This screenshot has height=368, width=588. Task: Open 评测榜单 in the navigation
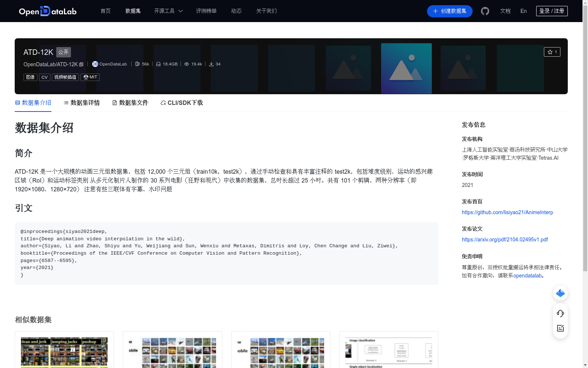[206, 11]
